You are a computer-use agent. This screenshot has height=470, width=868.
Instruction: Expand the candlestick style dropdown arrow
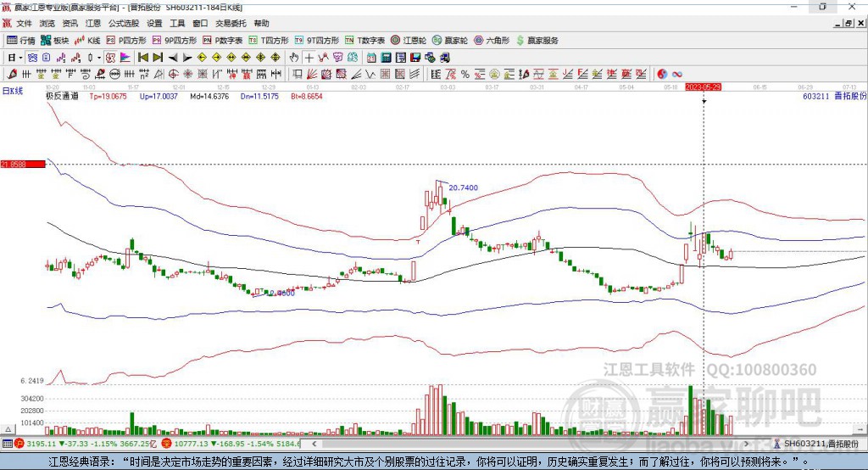pos(99,58)
